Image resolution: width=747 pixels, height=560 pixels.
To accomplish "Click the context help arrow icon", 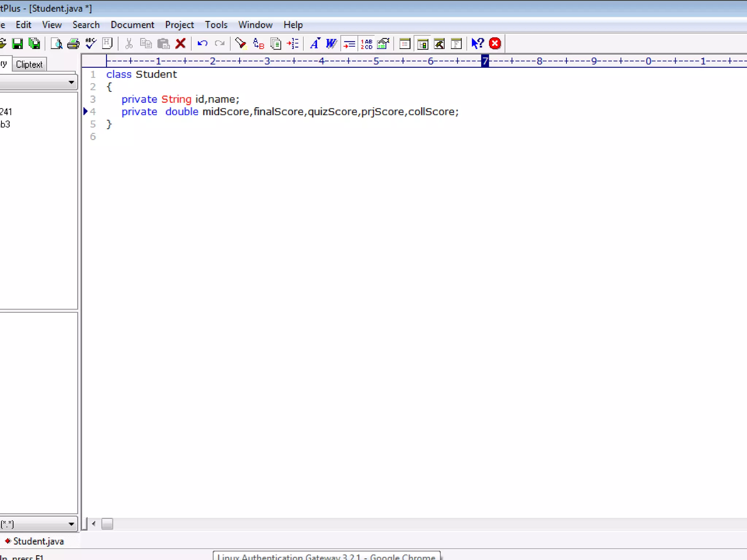I will pyautogui.click(x=477, y=44).
